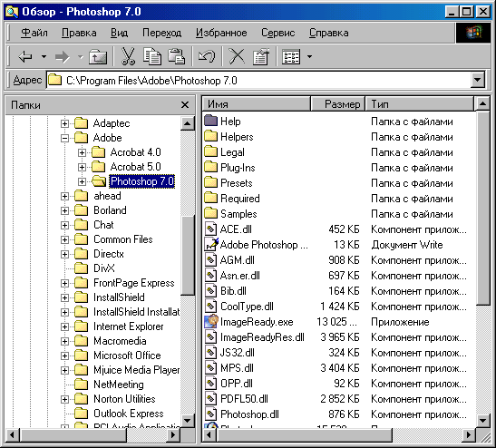Go back using the Back arrow
Image resolution: width=496 pixels, height=448 pixels.
point(25,57)
